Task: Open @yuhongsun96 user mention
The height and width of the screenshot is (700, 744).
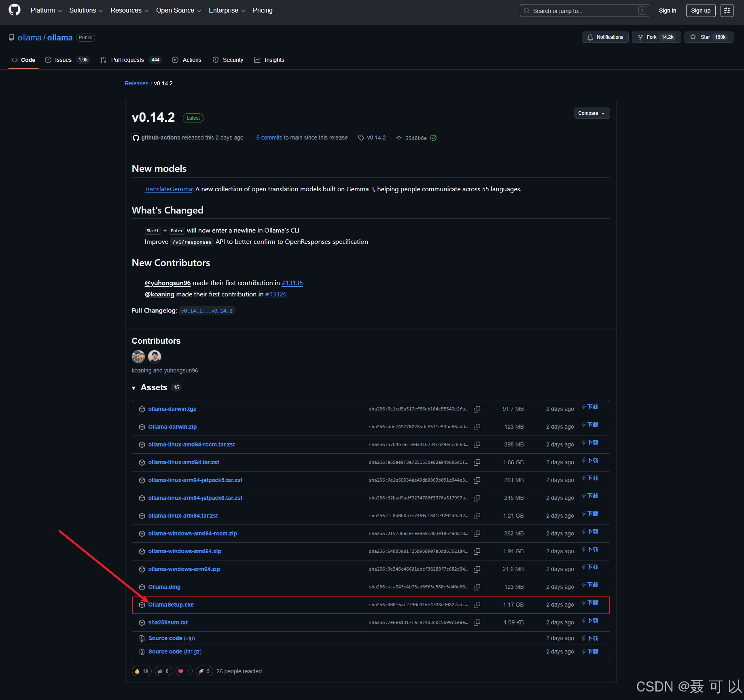Action: [x=167, y=283]
